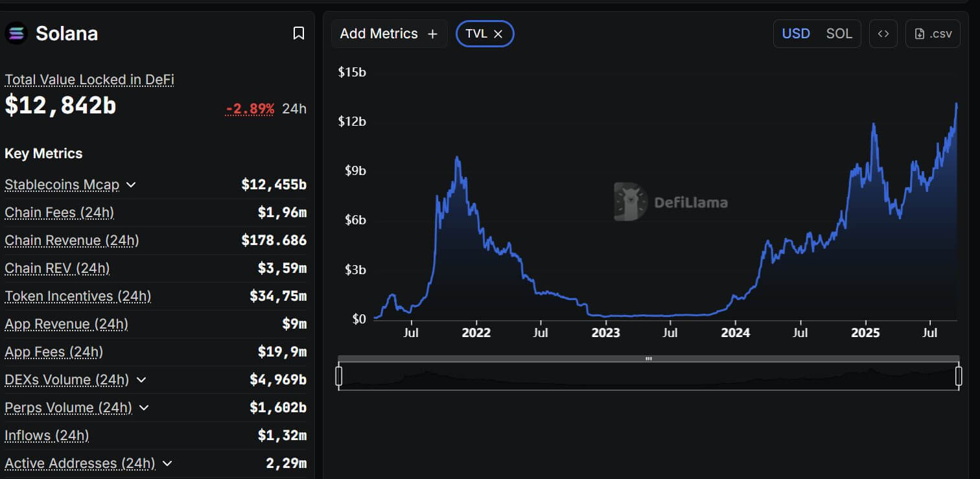Click the Inflows (24h) label

[x=47, y=436]
